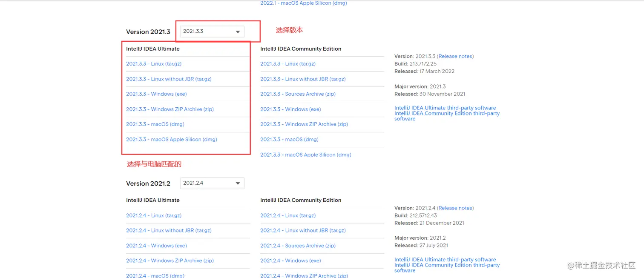
Task: Open Ultimate third-party software link under 2021.3.3
Action: coord(445,108)
